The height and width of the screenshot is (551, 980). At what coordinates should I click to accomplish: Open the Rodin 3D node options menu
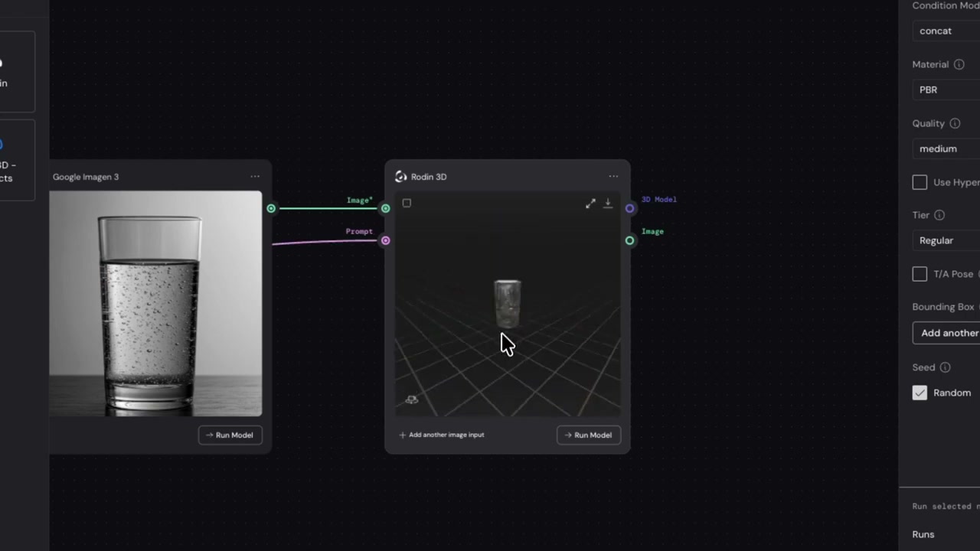coord(613,177)
